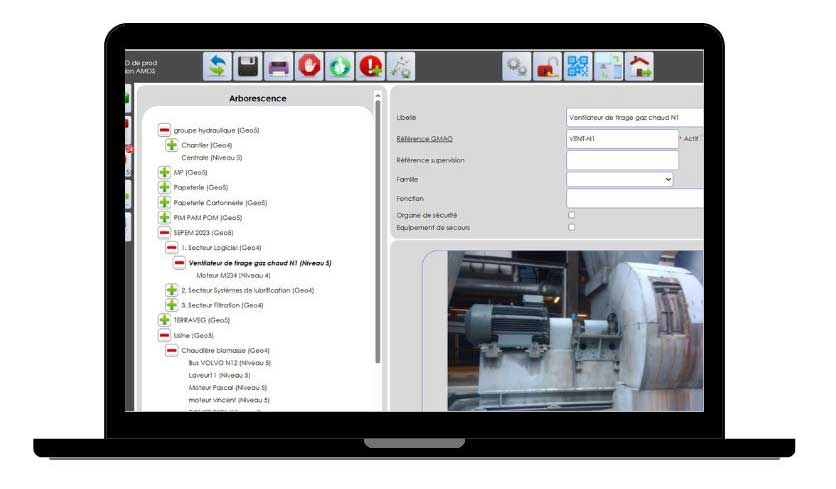
Task: Click the Référence GMAO link label
Action: pyautogui.click(x=425, y=139)
